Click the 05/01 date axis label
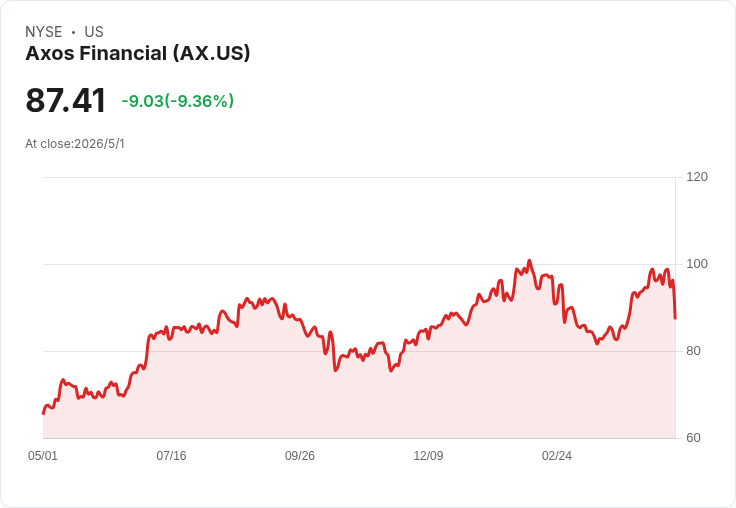 (43, 456)
